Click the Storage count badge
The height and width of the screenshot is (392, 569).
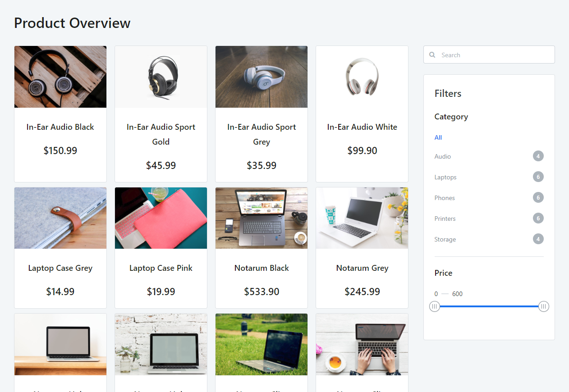coord(538,239)
